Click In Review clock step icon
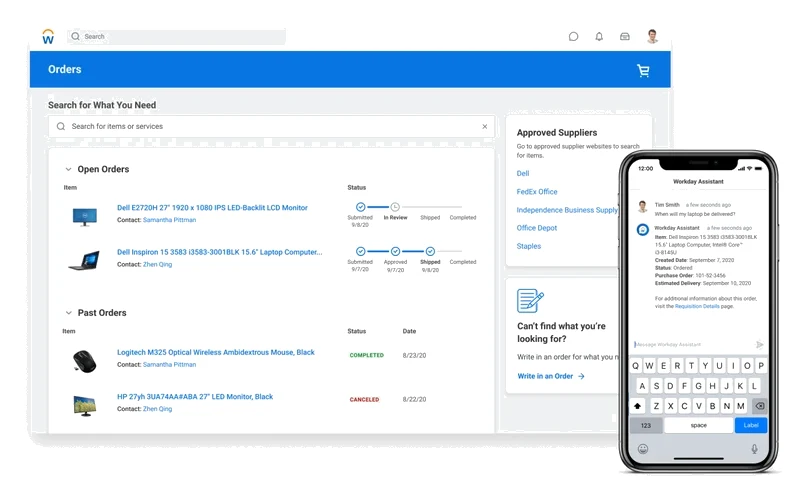 pos(395,207)
